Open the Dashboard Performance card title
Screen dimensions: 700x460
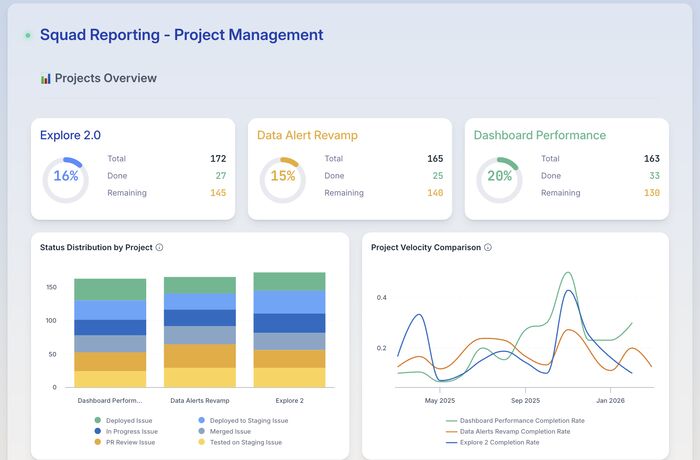(540, 135)
